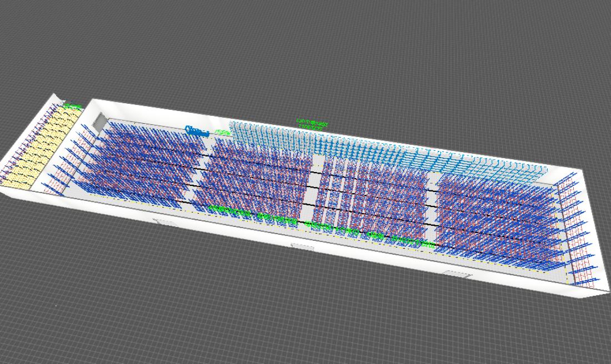Select the leftmost door on the front wall
Viewport: 611px width, 364px height.
(165, 223)
